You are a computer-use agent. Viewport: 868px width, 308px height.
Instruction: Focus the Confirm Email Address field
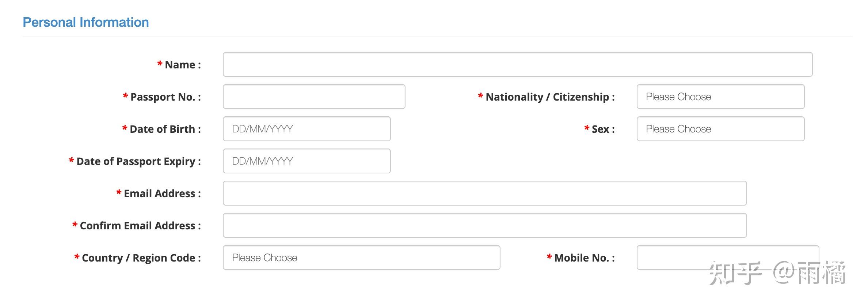click(484, 225)
